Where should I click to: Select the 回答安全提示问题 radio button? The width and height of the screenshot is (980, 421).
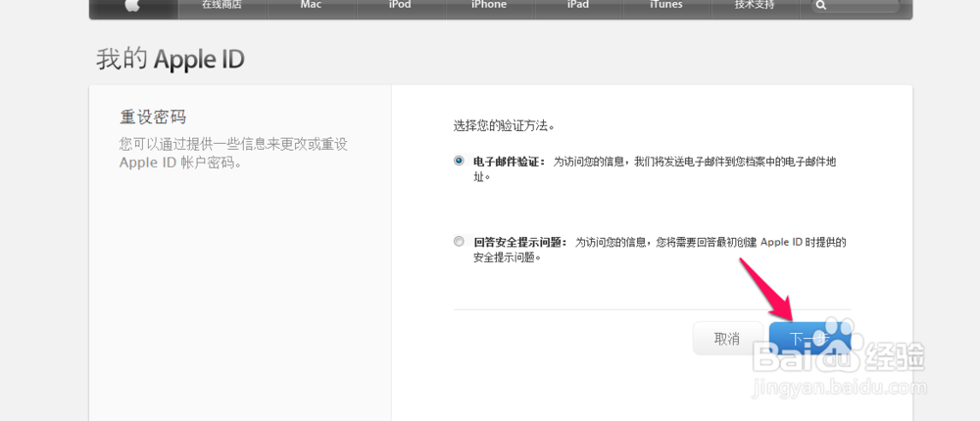tap(460, 241)
